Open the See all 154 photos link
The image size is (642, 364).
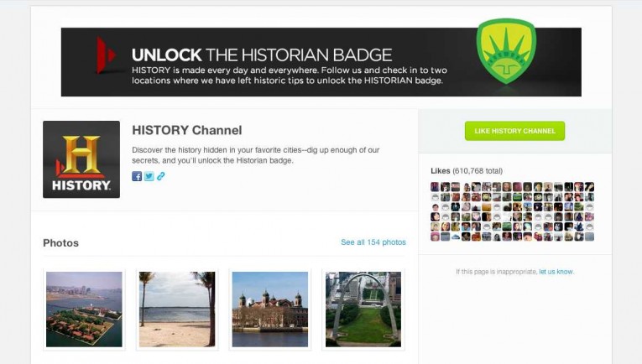point(373,242)
